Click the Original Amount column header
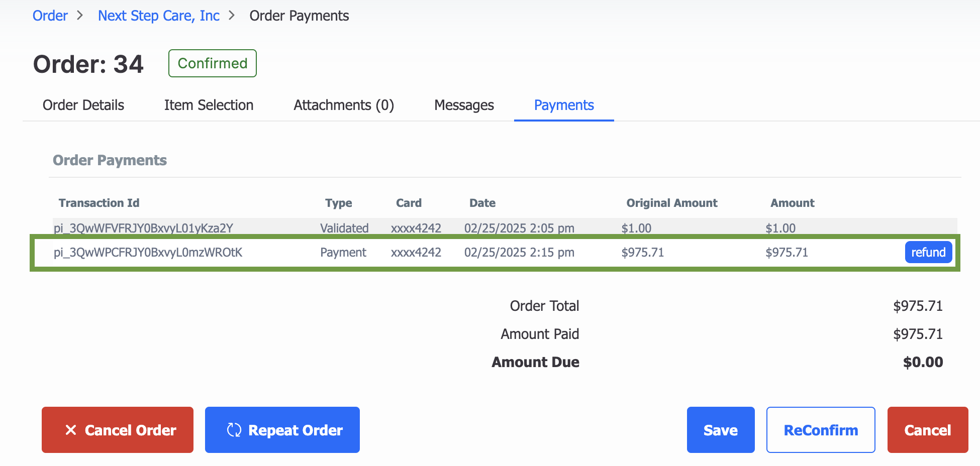 pyautogui.click(x=672, y=203)
